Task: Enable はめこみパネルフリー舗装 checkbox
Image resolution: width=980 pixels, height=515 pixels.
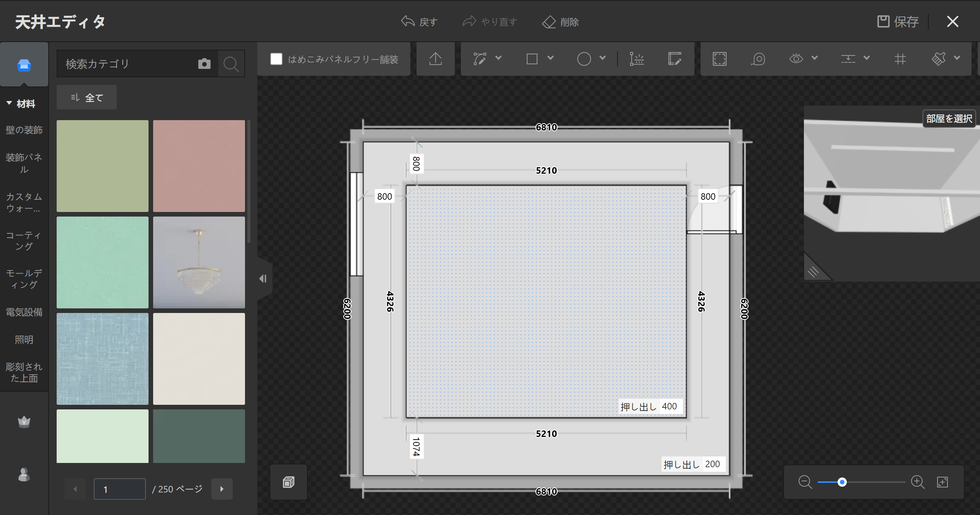Action: (276, 59)
